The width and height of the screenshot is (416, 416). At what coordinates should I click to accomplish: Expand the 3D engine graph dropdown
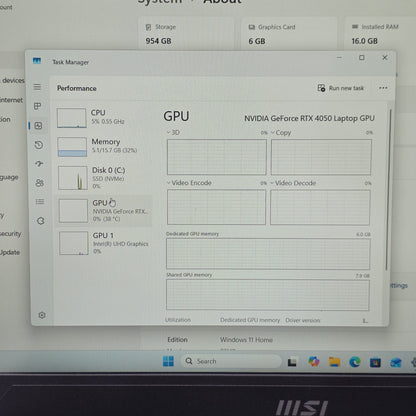pos(173,132)
